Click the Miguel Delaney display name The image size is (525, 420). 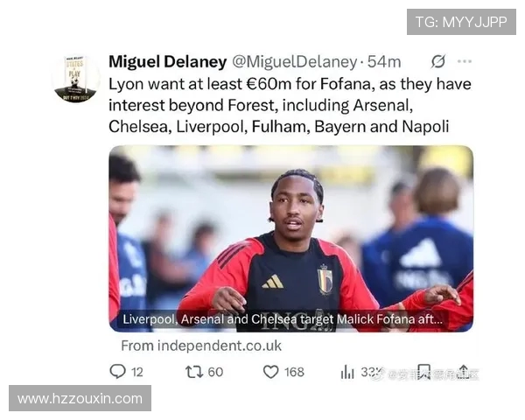click(168, 61)
